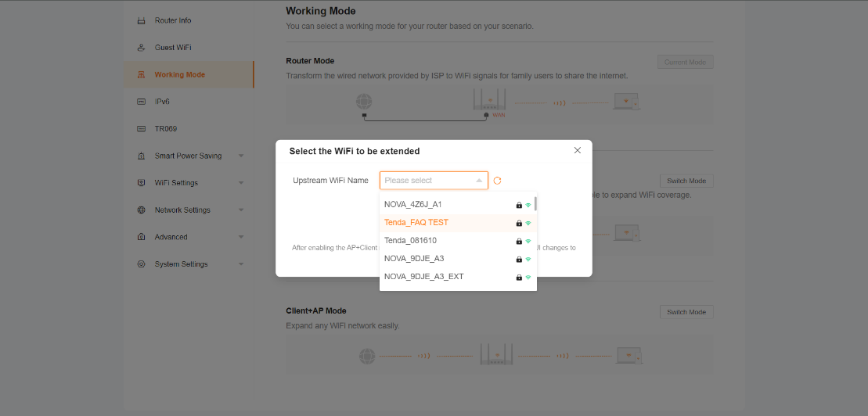This screenshot has width=868, height=416.
Task: Choose NOVA_9DJE_A3_EXT network
Action: click(424, 277)
